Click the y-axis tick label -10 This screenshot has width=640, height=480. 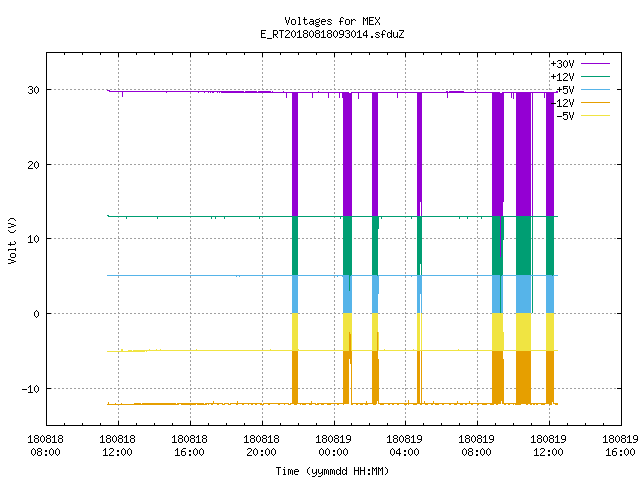point(31,389)
